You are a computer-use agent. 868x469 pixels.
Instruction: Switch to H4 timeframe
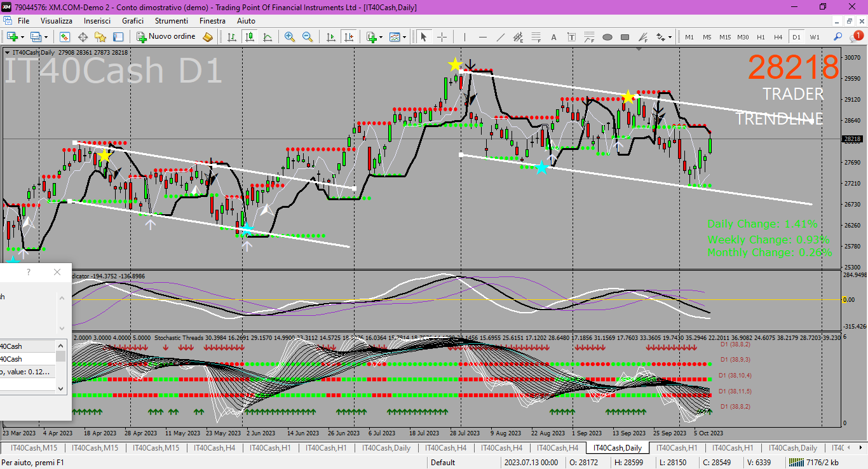[778, 37]
